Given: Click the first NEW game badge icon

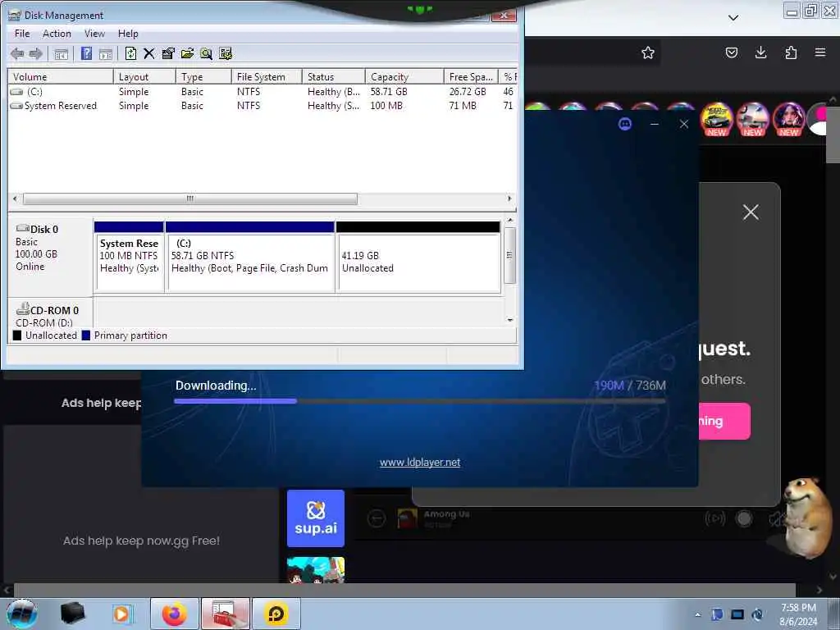Looking at the screenshot, I should point(717,119).
